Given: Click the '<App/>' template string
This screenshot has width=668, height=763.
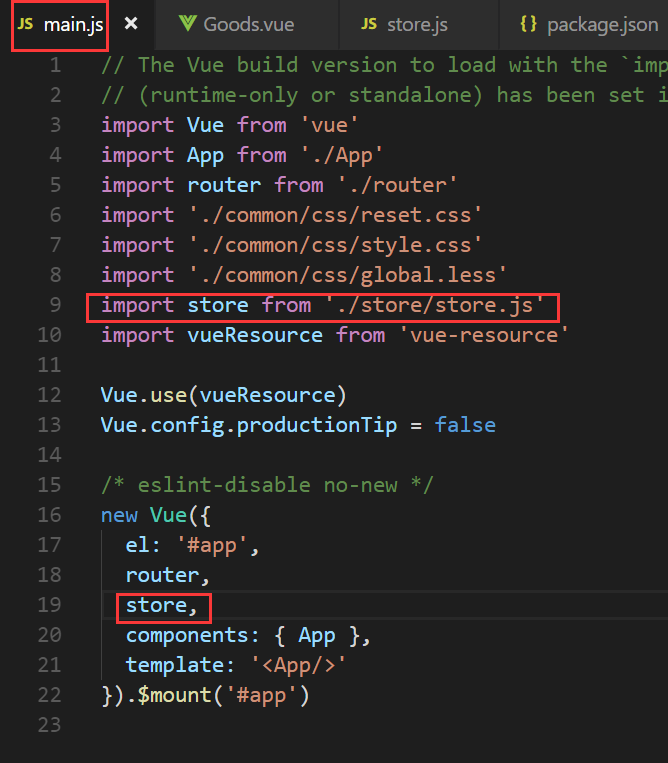Looking at the screenshot, I should [298, 665].
